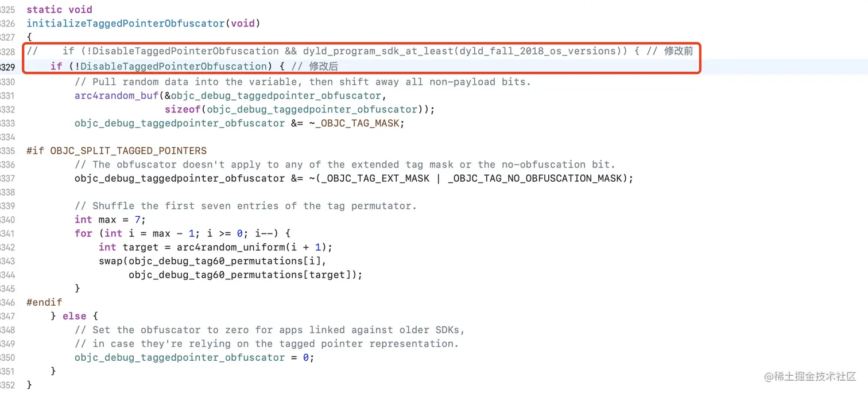Click the else keyword
The image size is (868, 394).
74,316
